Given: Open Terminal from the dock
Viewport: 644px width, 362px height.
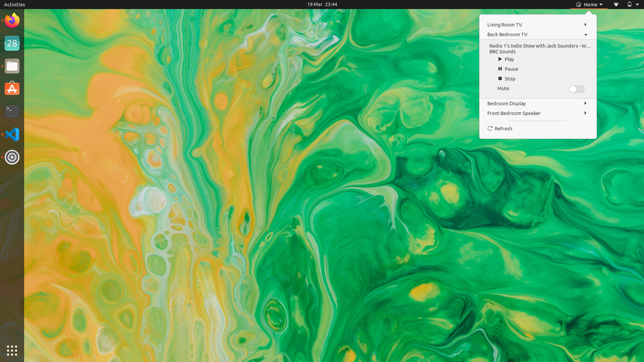Looking at the screenshot, I should pyautogui.click(x=12, y=112).
